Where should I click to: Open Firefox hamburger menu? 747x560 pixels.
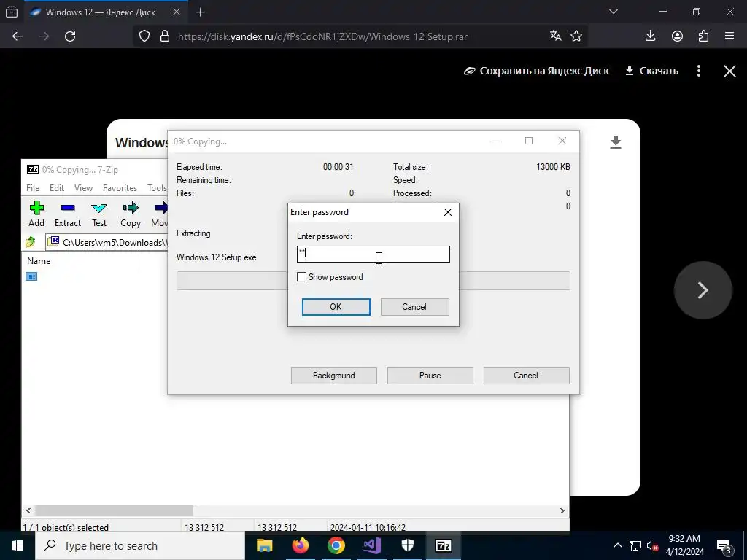click(729, 36)
